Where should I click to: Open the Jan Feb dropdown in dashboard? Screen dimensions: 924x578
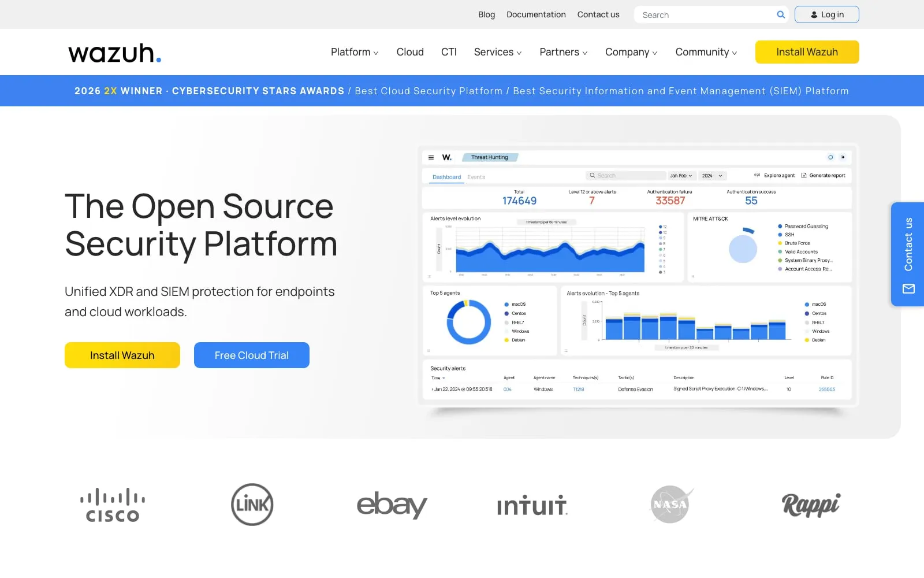[681, 176]
